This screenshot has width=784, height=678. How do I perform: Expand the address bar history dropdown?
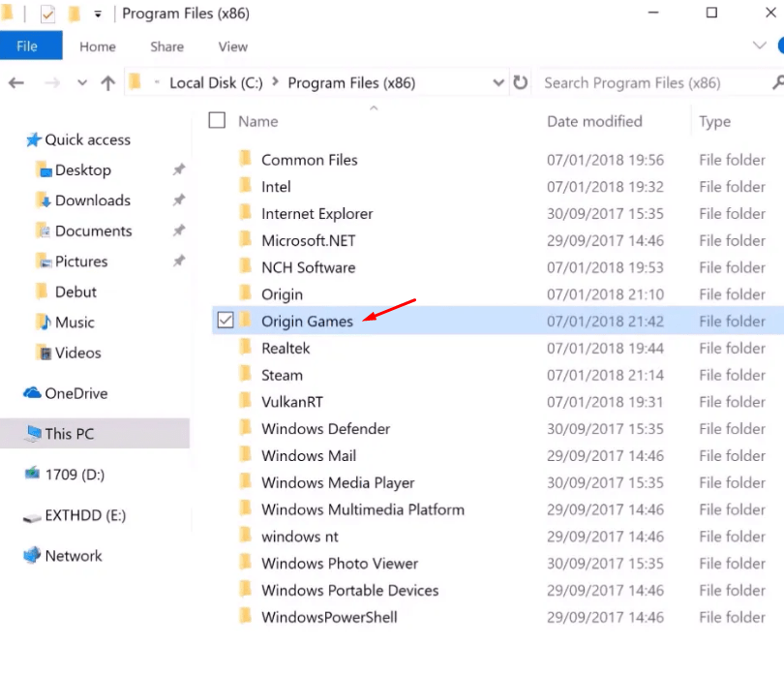[498, 83]
